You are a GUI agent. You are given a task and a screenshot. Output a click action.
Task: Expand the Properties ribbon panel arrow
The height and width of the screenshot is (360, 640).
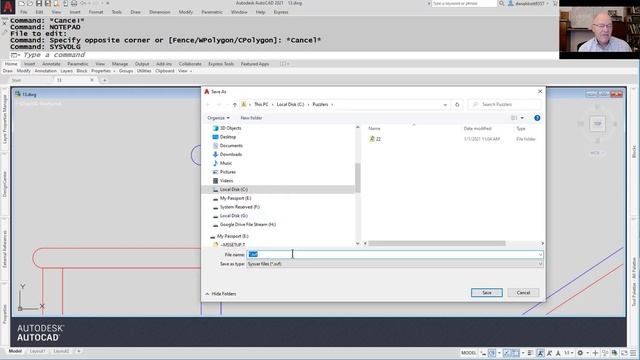pos(114,71)
